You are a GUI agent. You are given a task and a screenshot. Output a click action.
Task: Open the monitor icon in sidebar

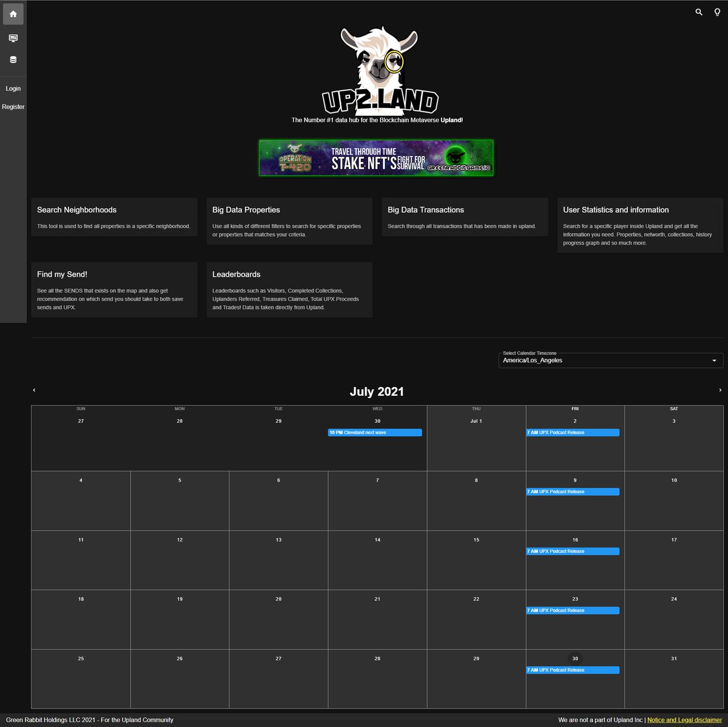(x=13, y=38)
